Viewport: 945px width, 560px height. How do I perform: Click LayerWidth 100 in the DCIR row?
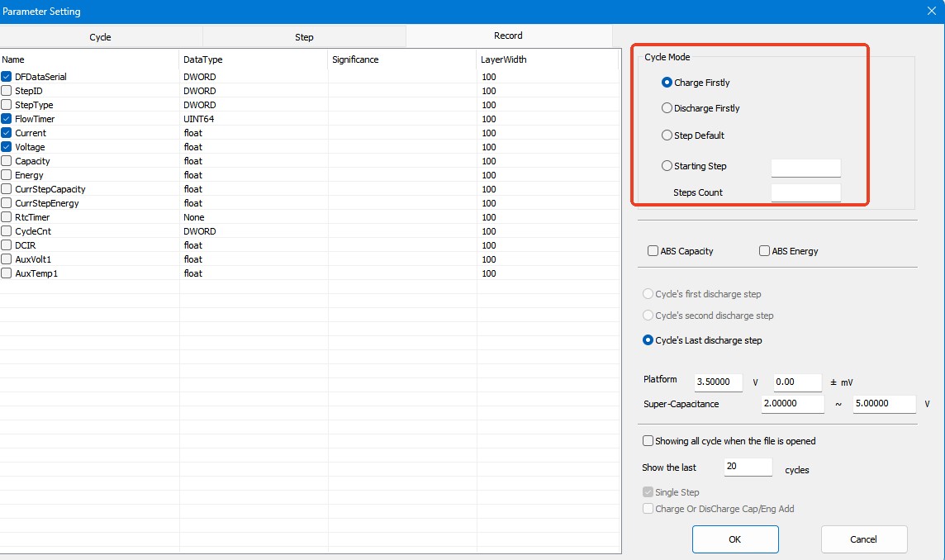click(x=489, y=245)
